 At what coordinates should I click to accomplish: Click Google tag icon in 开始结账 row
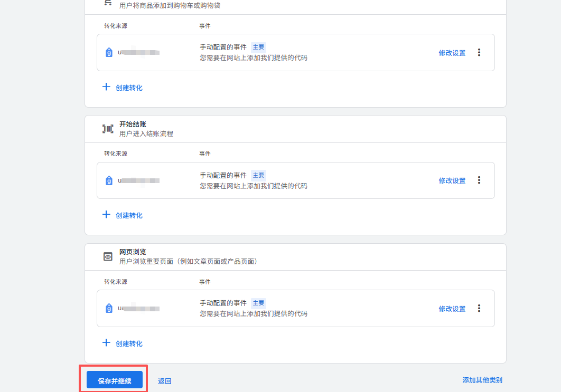[109, 180]
